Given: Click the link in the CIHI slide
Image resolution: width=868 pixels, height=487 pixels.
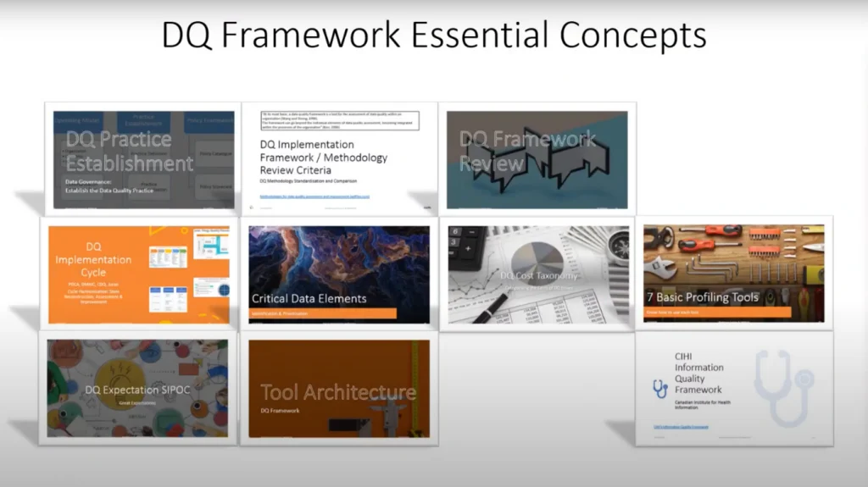Looking at the screenshot, I should (x=681, y=427).
